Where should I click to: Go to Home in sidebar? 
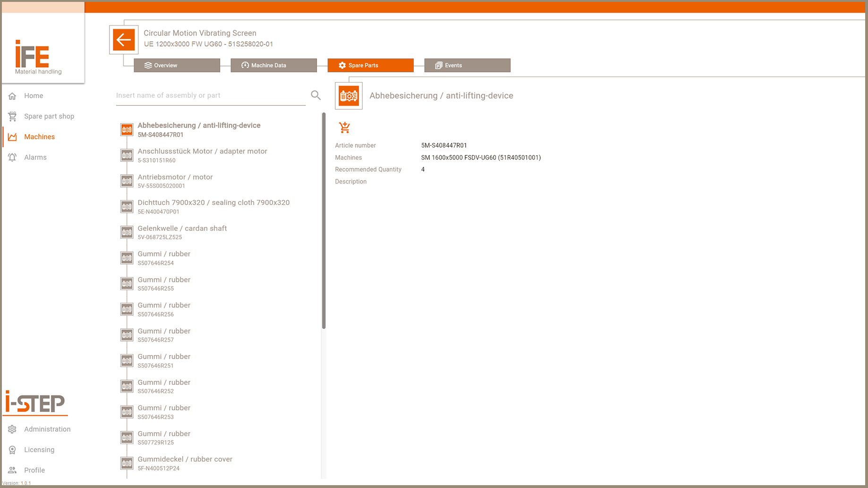[34, 96]
